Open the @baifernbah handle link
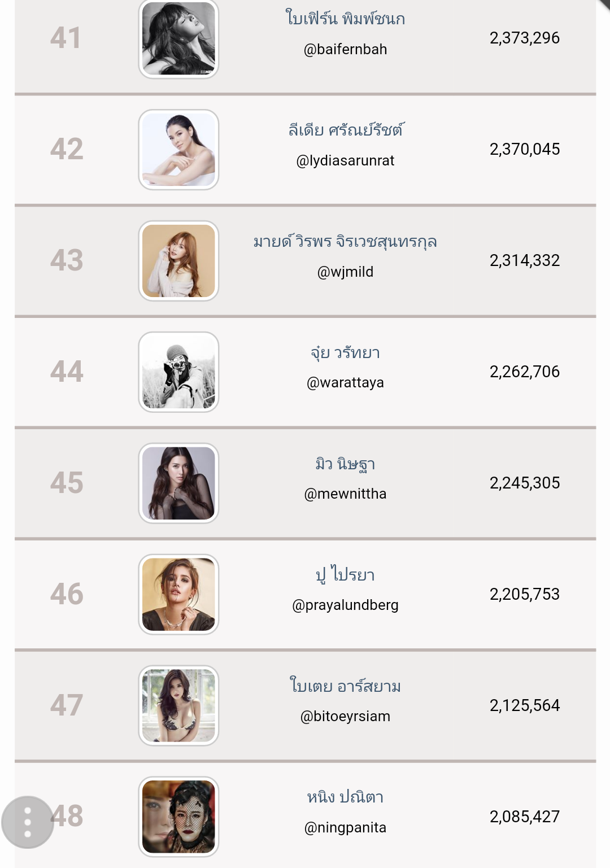The image size is (610, 868). click(345, 50)
